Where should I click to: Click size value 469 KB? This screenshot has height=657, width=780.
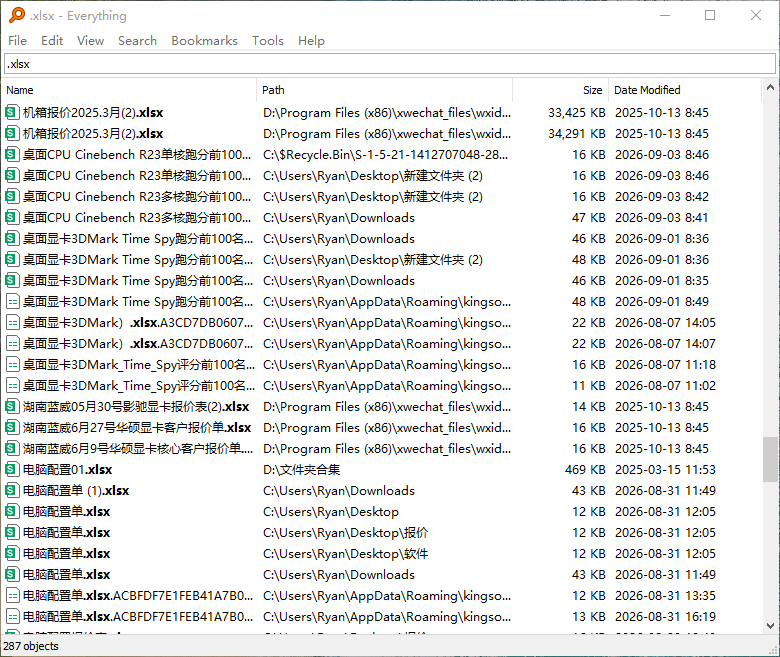pyautogui.click(x=585, y=469)
